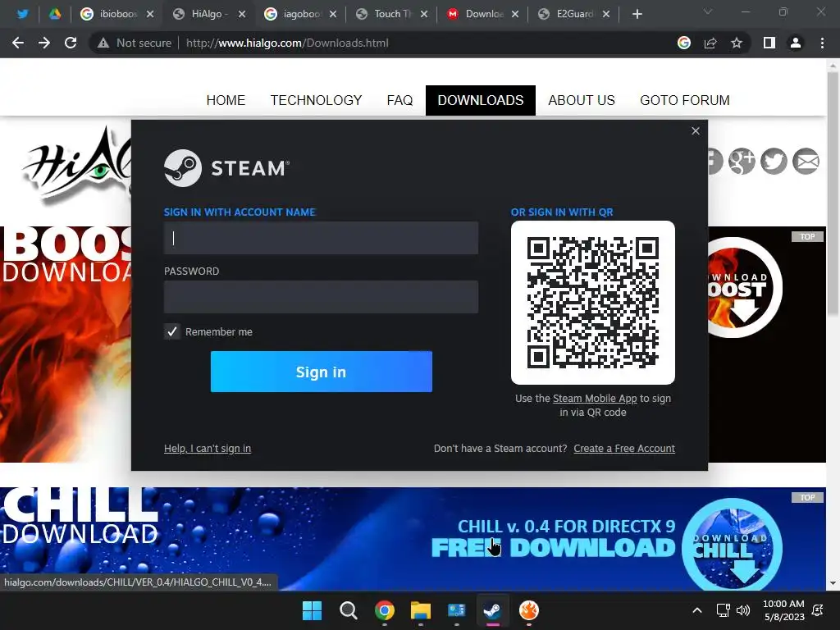
Task: Open File Explorer from the taskbar
Action: (421, 610)
